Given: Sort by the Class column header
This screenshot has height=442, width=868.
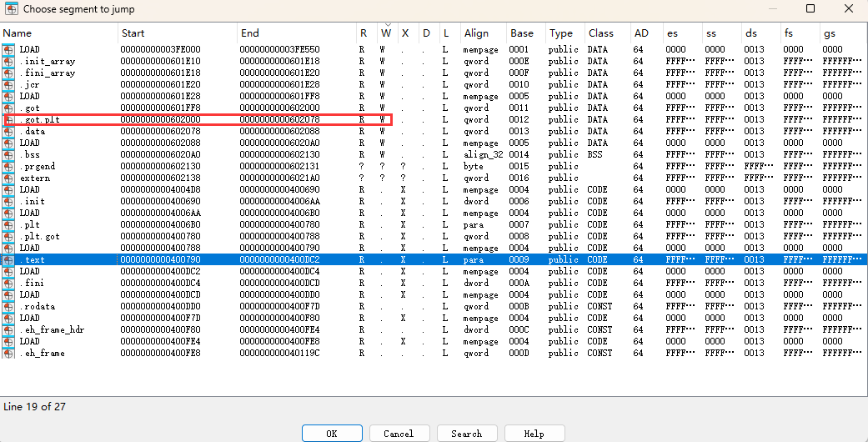Looking at the screenshot, I should pyautogui.click(x=607, y=33).
